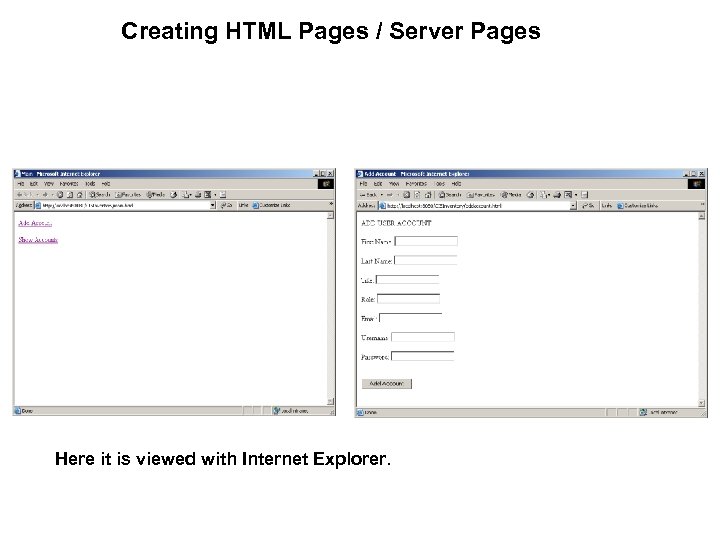720x540 pixels.
Task: Click scrollbar up arrow in Main window
Action: (x=330, y=215)
